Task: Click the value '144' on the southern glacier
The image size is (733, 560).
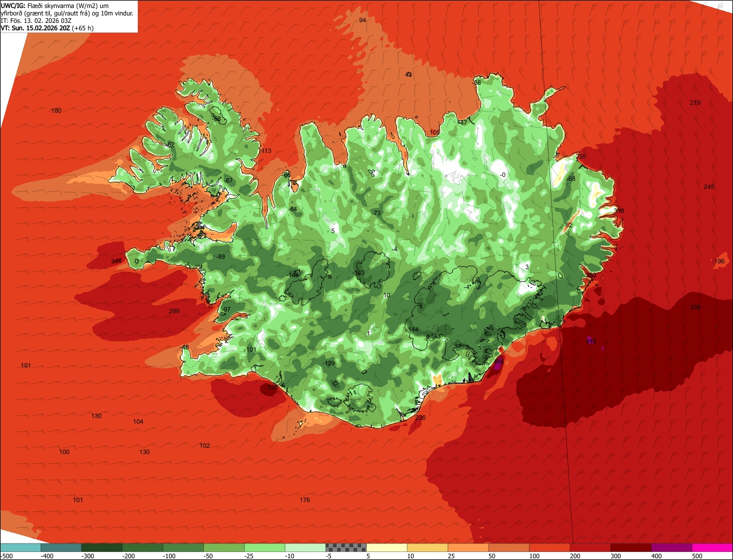Action: pyautogui.click(x=413, y=330)
